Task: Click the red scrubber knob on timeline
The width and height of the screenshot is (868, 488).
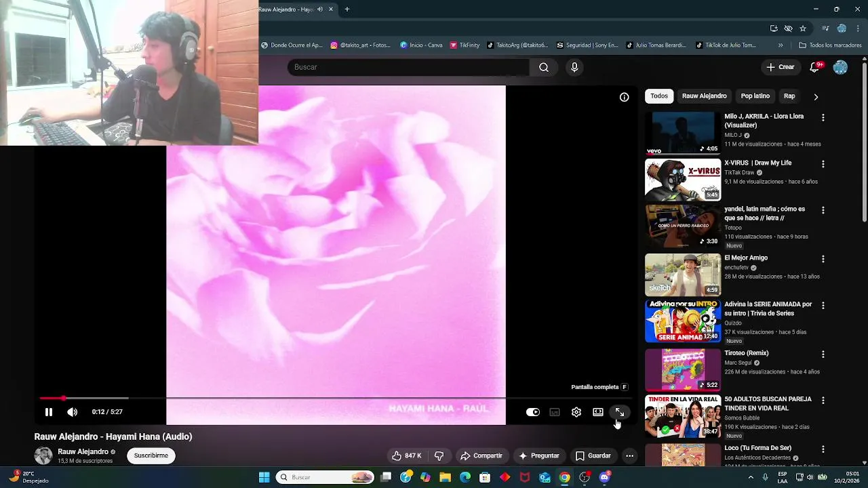Action: click(63, 398)
